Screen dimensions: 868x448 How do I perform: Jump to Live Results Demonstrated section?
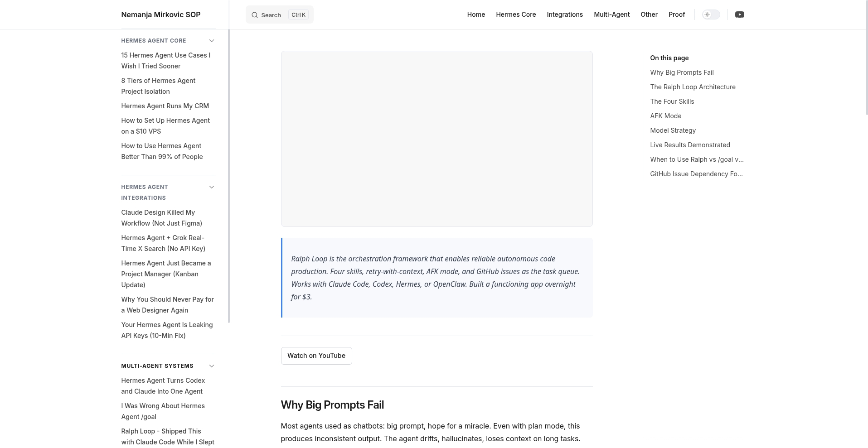click(690, 145)
